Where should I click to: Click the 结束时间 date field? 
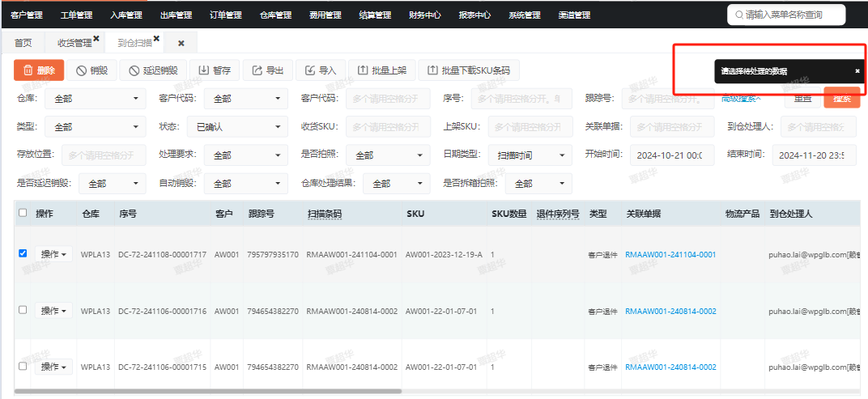815,155
